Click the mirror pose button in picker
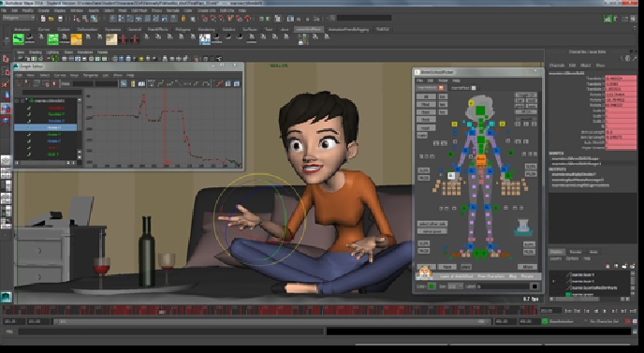 (x=432, y=231)
